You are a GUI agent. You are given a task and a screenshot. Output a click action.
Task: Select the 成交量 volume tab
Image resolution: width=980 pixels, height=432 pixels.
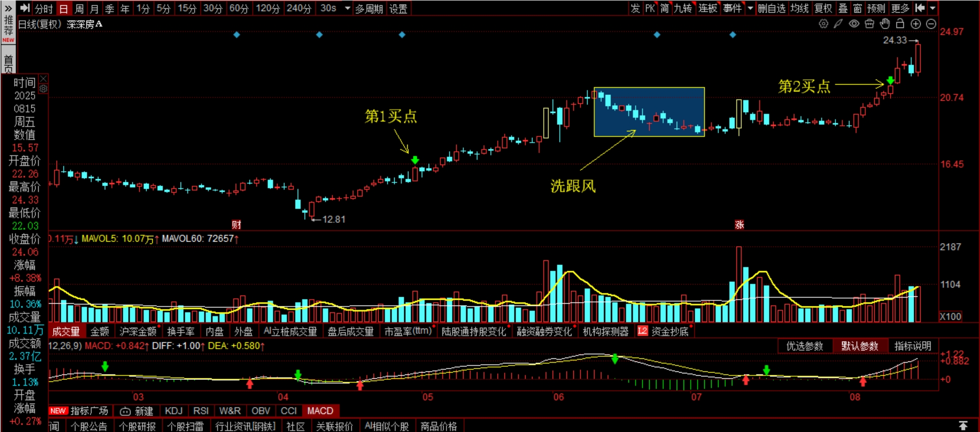pos(66,331)
